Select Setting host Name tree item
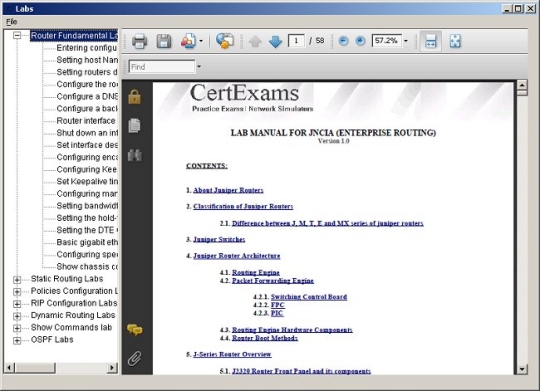This screenshot has width=540, height=391. (x=87, y=60)
